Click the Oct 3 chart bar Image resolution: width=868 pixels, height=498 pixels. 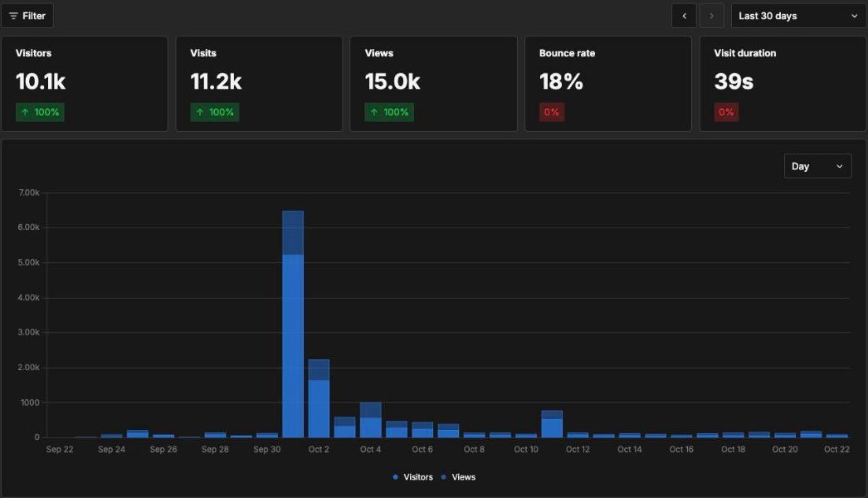click(345, 427)
